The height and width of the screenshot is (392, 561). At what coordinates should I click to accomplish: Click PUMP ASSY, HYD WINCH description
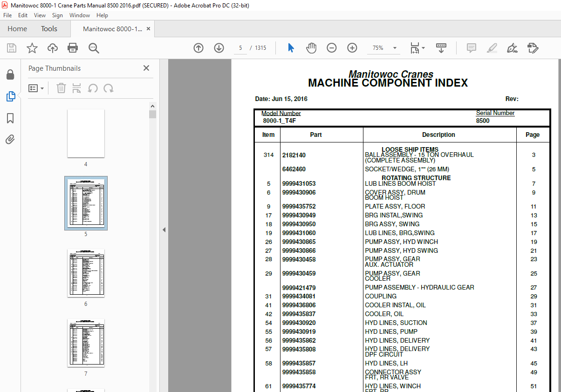(x=401, y=242)
